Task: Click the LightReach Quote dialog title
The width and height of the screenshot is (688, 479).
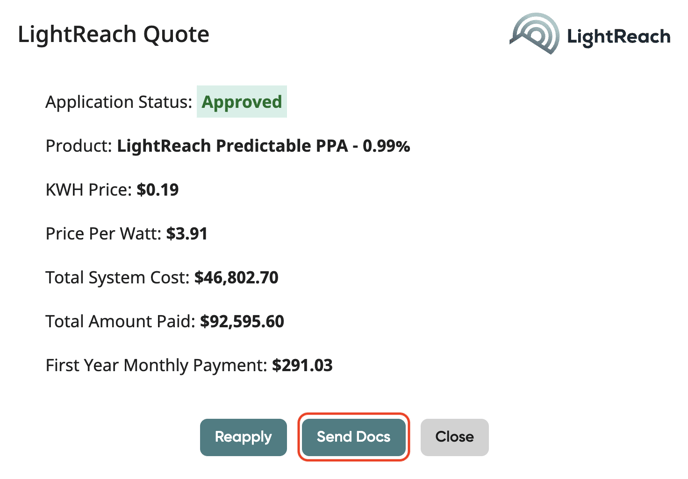Action: 114,34
